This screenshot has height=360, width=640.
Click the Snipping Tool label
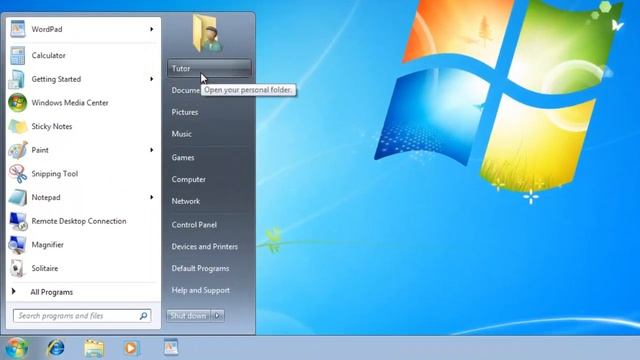click(55, 174)
